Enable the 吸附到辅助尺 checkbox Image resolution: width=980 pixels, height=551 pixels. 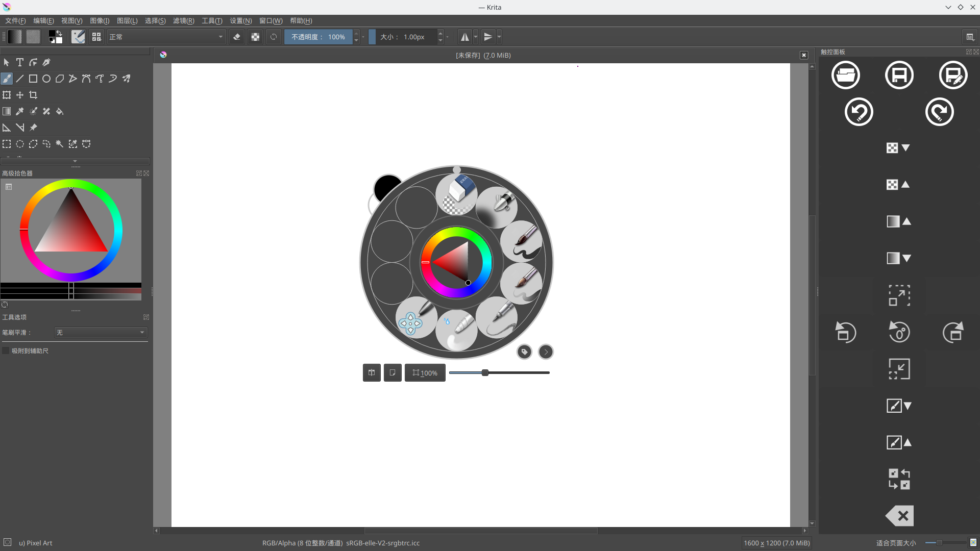click(6, 350)
